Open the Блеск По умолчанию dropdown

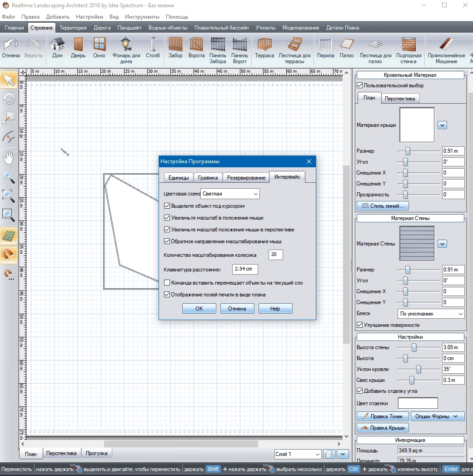pos(431,314)
